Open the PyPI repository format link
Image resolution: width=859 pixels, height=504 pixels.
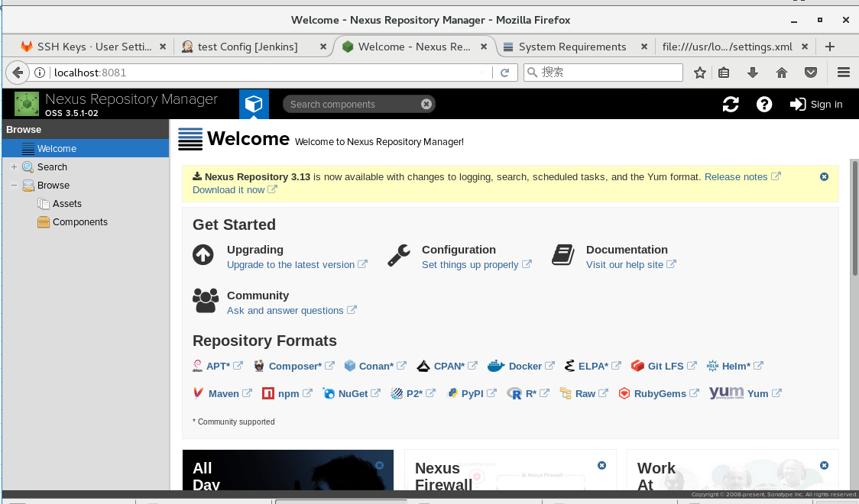(472, 393)
